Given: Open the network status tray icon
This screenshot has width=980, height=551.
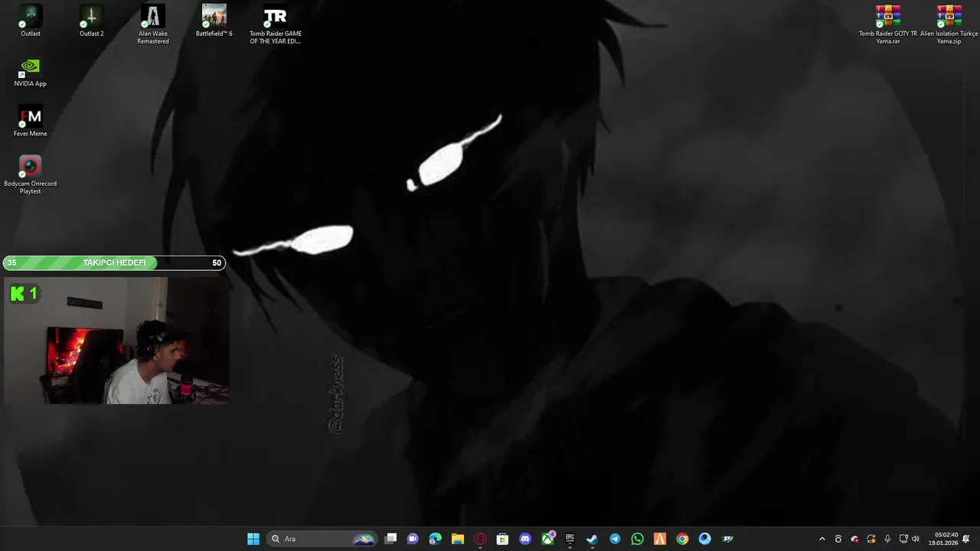Looking at the screenshot, I should (903, 539).
